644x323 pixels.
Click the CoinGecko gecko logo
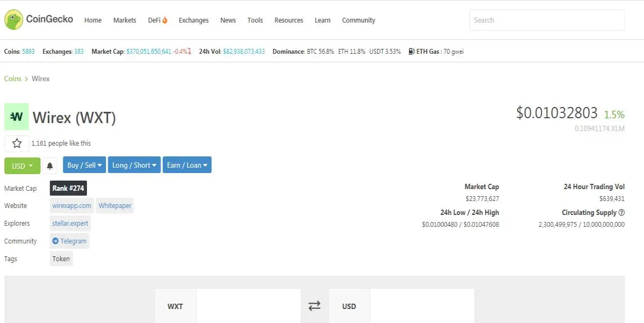(x=13, y=20)
